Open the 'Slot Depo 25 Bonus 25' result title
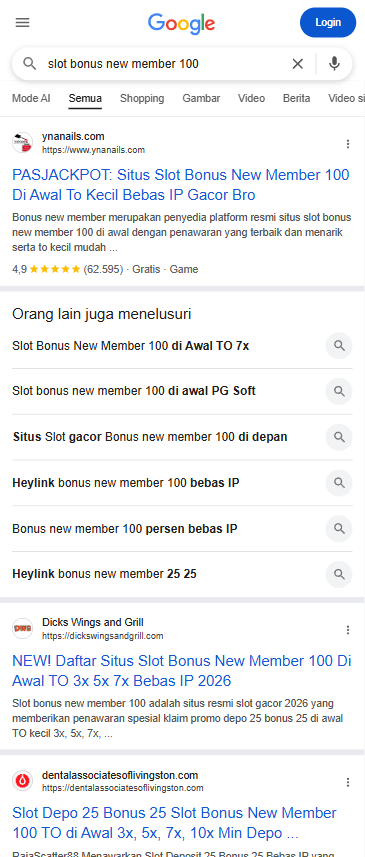Viewport: 365px width, 857px height. (x=174, y=823)
